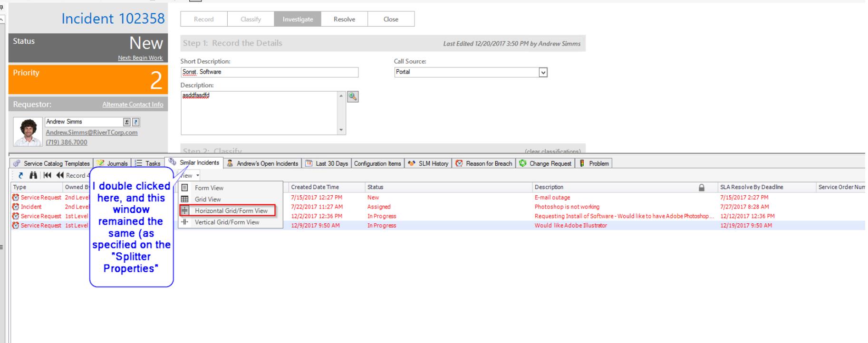Open the magnifier zoom icon beside Description
This screenshot has width=868, height=343.
tap(352, 96)
